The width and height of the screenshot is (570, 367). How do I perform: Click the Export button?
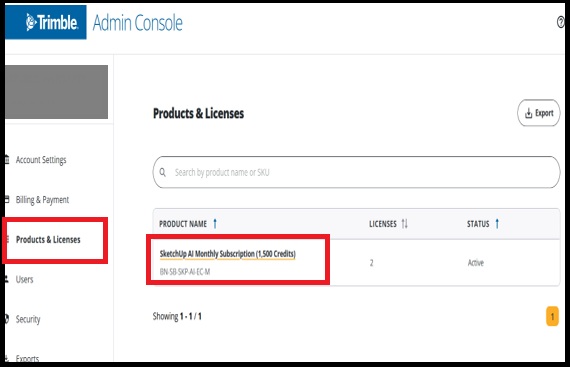click(x=538, y=113)
